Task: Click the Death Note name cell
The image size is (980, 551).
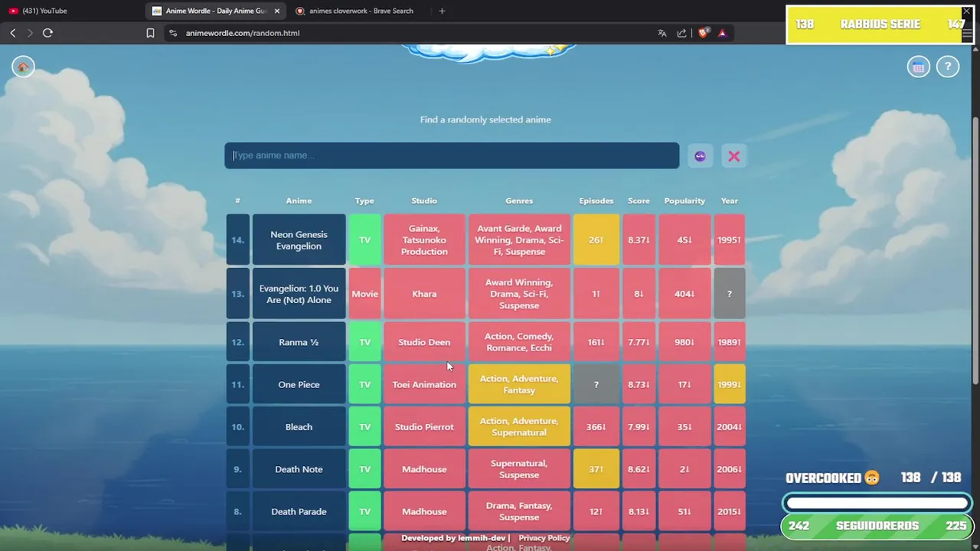Action: 299,469
